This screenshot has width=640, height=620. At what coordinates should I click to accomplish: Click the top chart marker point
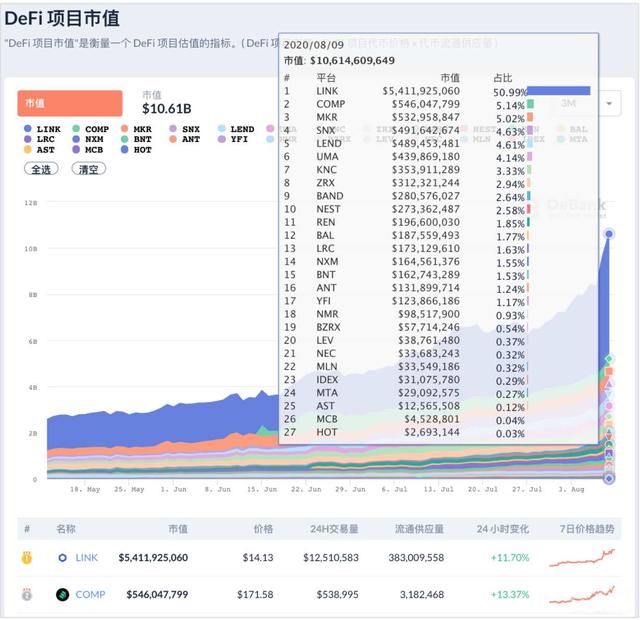pos(609,234)
